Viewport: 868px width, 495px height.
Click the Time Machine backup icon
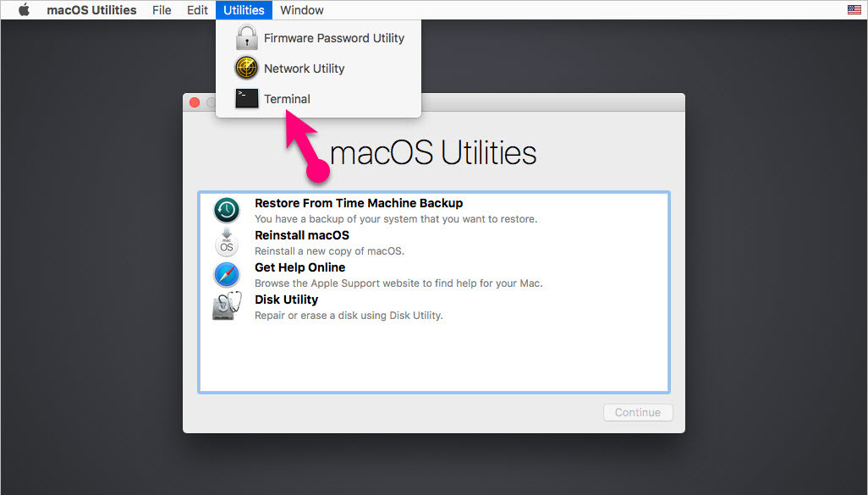click(x=227, y=210)
